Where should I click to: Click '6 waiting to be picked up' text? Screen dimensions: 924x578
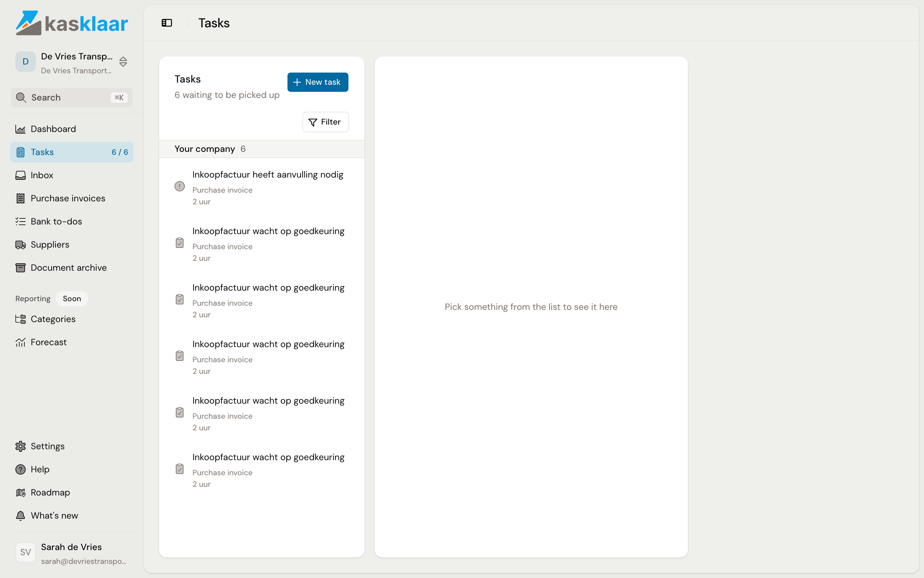point(227,95)
